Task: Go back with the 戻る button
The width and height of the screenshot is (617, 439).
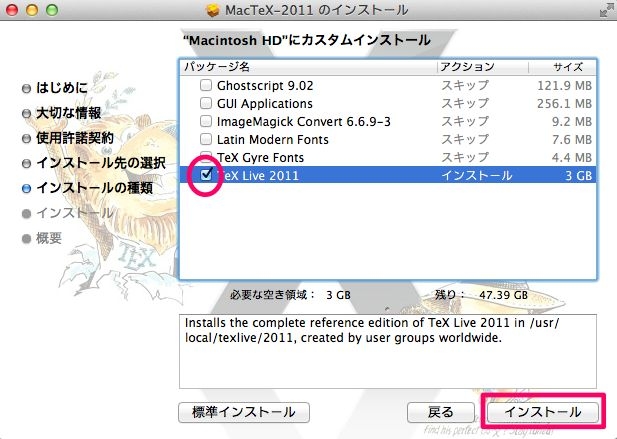Action: [441, 412]
